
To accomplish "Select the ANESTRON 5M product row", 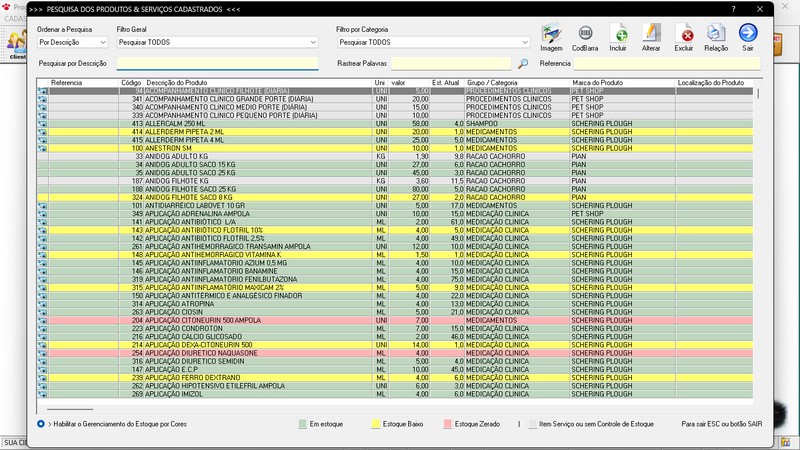I will (x=200, y=148).
